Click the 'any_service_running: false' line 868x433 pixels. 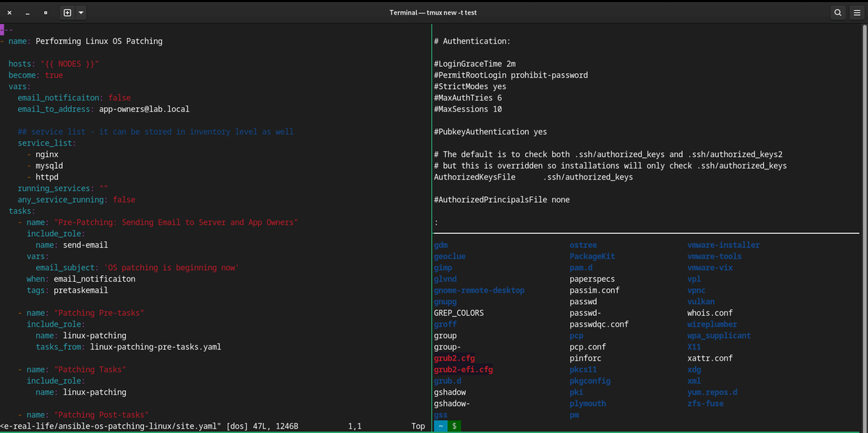pyautogui.click(x=77, y=200)
